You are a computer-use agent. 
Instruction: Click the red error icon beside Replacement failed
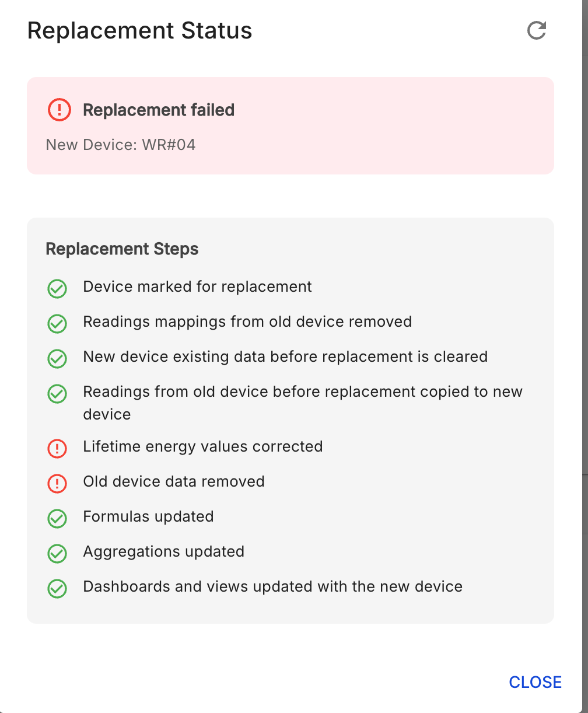point(59,110)
